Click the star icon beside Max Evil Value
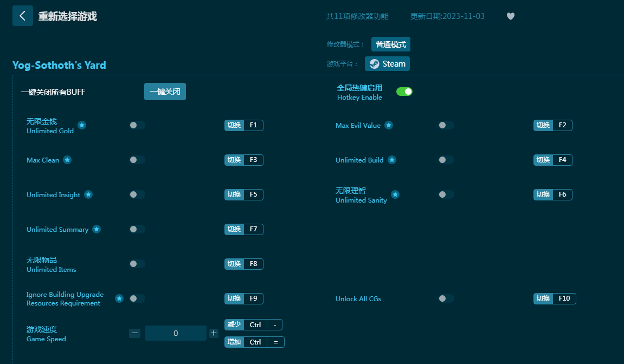 coord(389,125)
